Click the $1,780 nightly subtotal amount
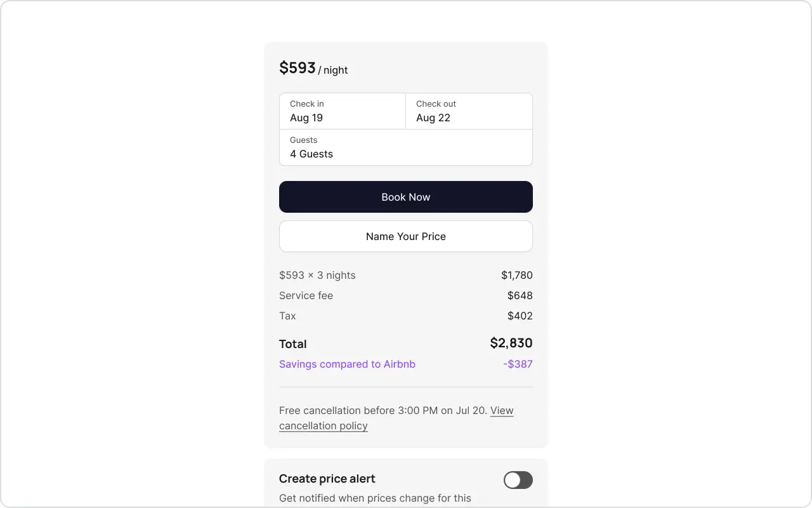The image size is (812, 508). tap(516, 275)
